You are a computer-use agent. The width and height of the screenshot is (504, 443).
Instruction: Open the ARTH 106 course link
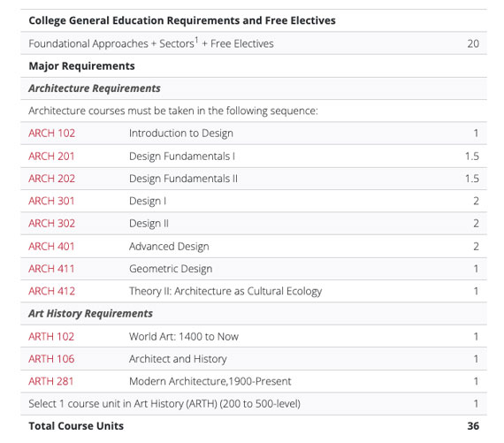51,359
